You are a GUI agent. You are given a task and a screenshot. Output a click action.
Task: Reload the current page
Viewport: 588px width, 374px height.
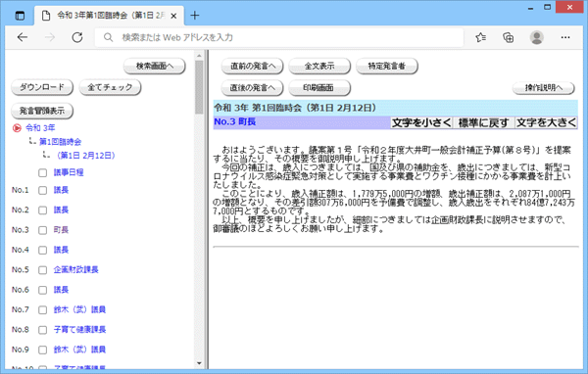(77, 37)
